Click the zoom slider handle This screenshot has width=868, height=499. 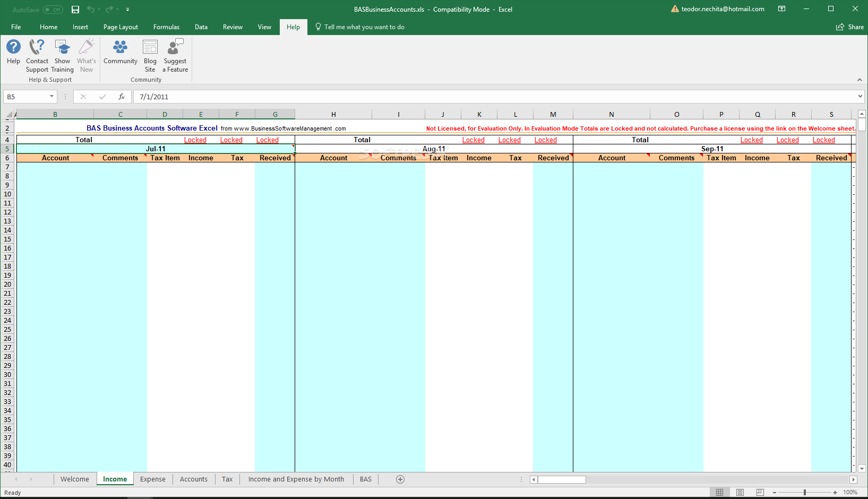point(805,493)
